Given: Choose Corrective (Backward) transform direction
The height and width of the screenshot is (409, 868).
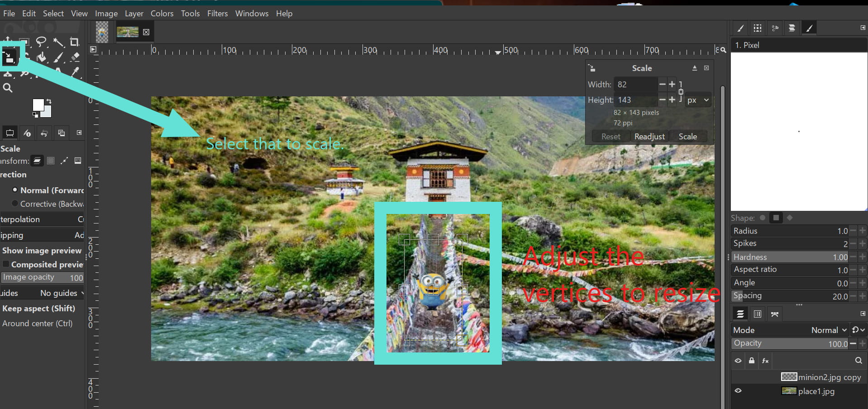Looking at the screenshot, I should click(x=48, y=204).
